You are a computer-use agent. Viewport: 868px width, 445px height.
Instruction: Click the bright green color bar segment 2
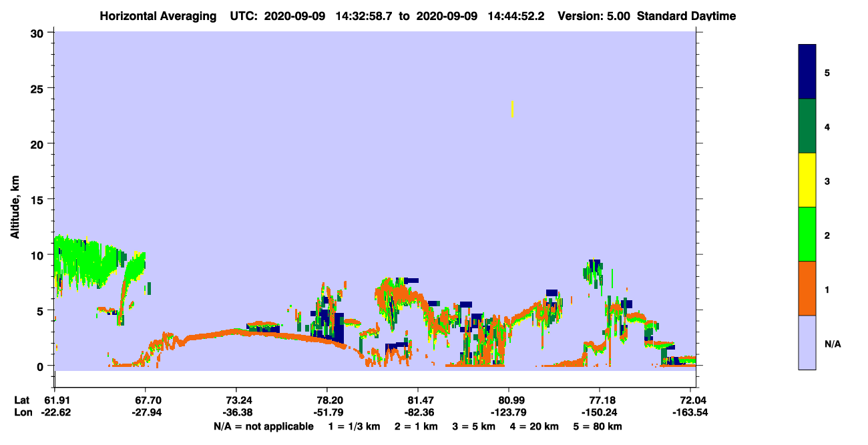click(807, 234)
